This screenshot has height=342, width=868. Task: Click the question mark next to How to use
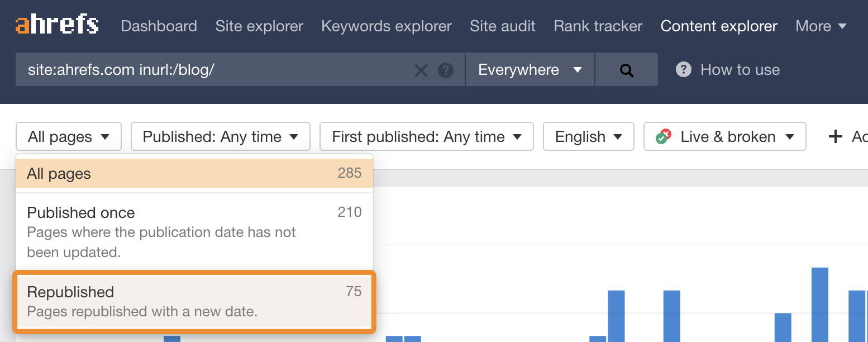[x=683, y=69]
